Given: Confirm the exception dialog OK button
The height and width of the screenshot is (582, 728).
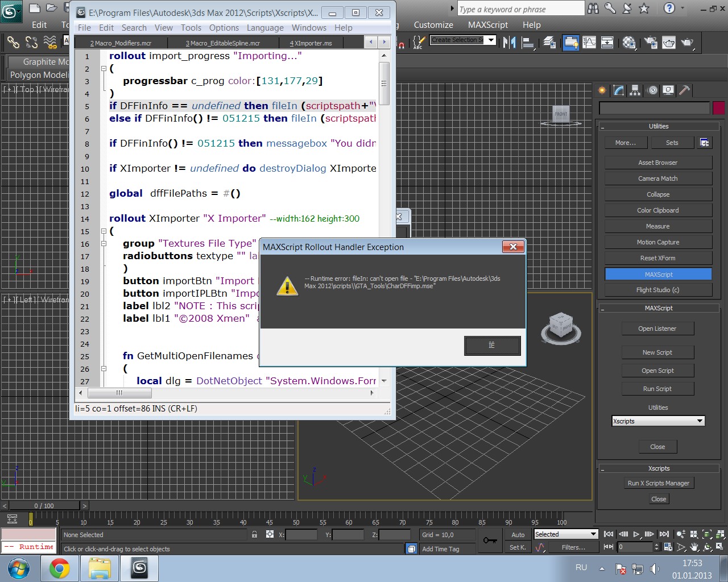Looking at the screenshot, I should 493,346.
